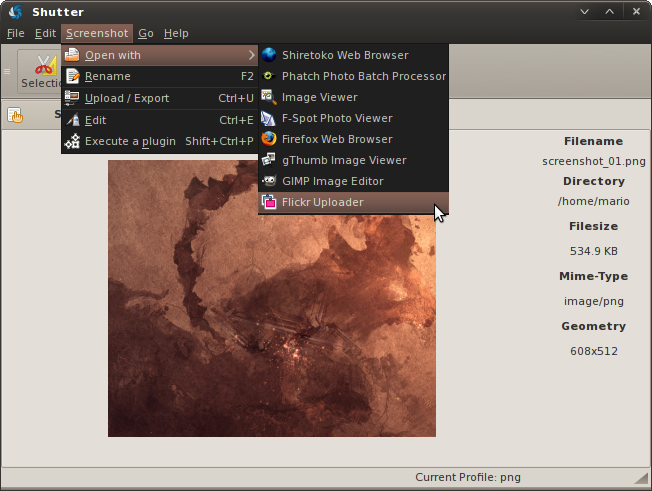652x491 pixels.
Task: Open the window menu in title bar
Action: (x=14, y=11)
